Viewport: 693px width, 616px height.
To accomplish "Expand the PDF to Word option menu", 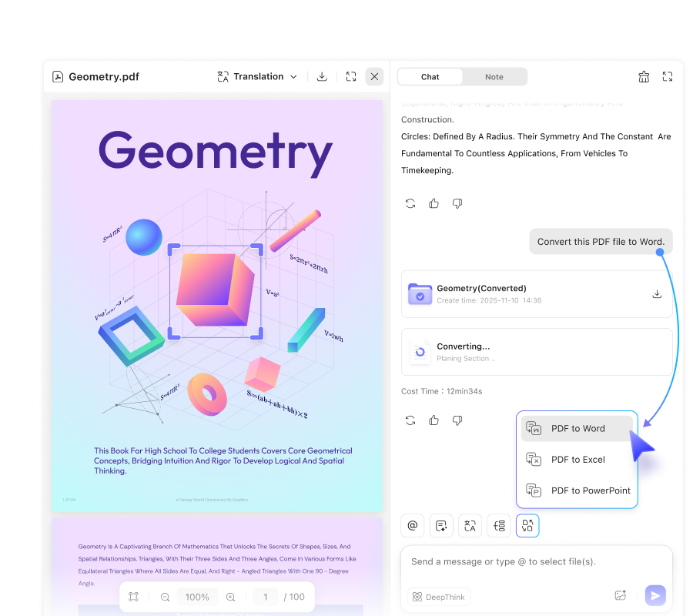I will (577, 428).
